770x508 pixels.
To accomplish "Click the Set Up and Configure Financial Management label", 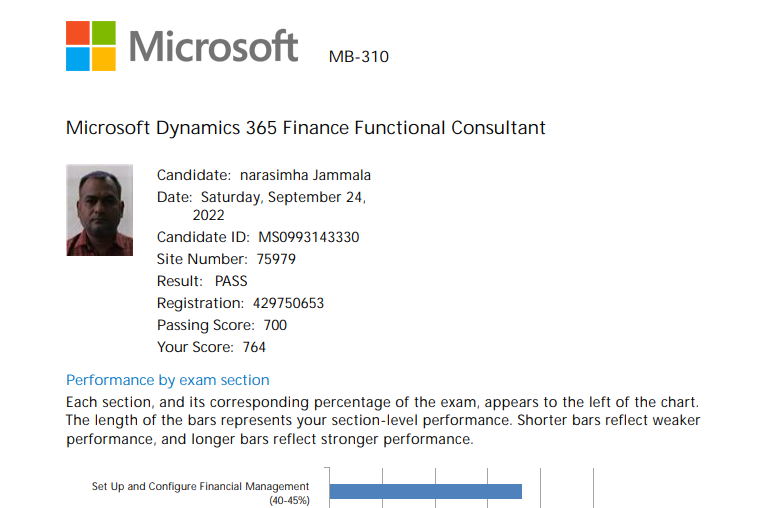I will (x=200, y=486).
